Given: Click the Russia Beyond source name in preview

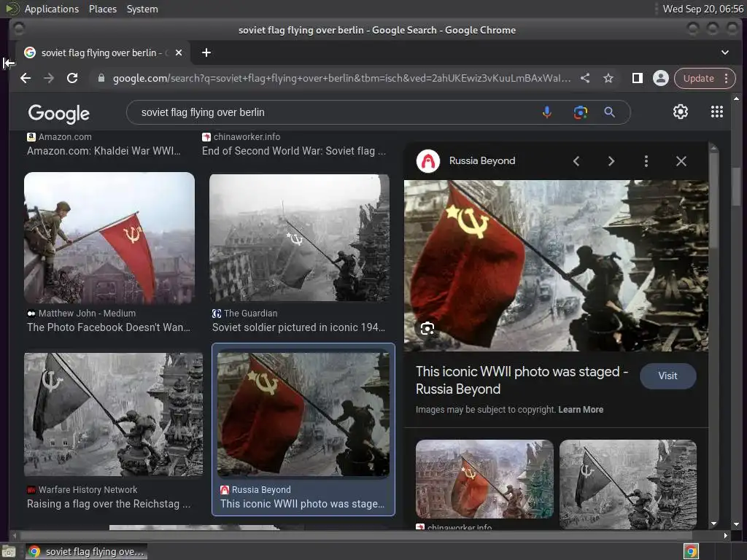Looking at the screenshot, I should click(x=482, y=160).
